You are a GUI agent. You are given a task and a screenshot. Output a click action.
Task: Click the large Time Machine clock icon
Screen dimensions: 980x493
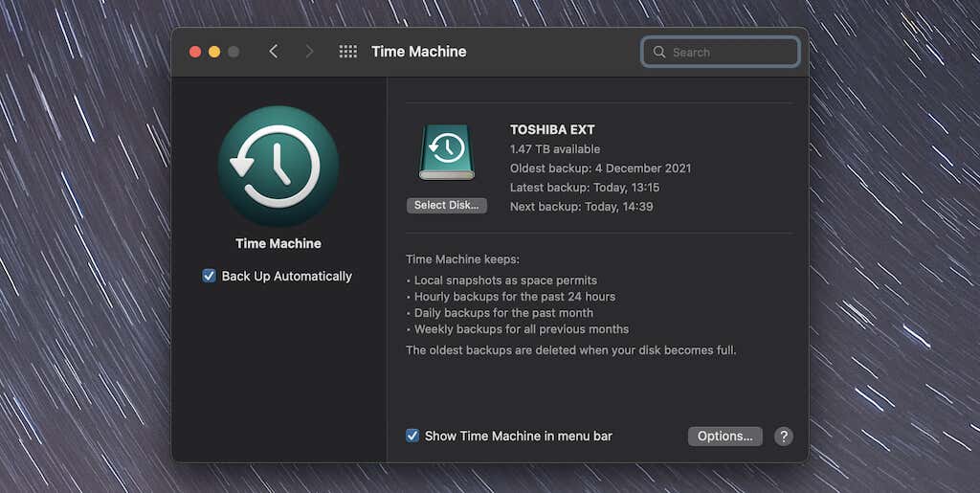(278, 167)
